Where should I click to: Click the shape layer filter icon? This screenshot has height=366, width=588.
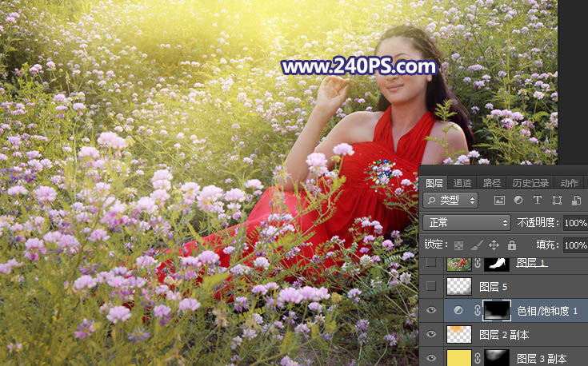(x=556, y=201)
